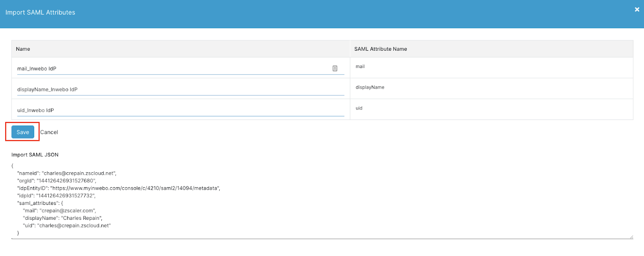Focus the mail_Inwebo IdP name field

click(x=173, y=69)
